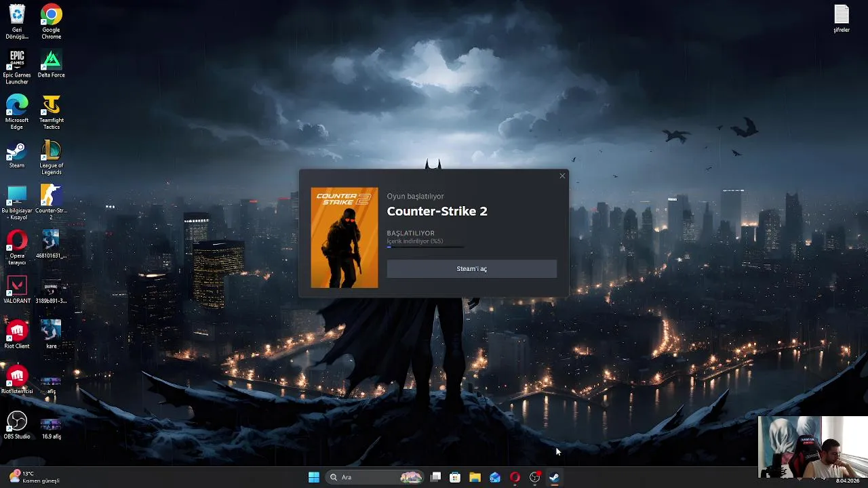Click the "Ara" taskbar search box
Image resolution: width=868 pixels, height=488 pixels.
[x=376, y=477]
